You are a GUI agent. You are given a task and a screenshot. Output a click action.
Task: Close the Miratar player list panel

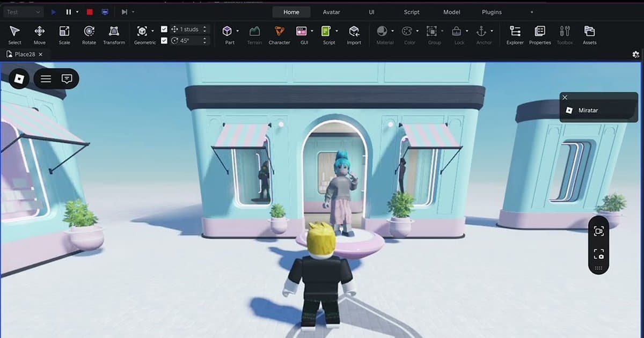click(x=565, y=97)
